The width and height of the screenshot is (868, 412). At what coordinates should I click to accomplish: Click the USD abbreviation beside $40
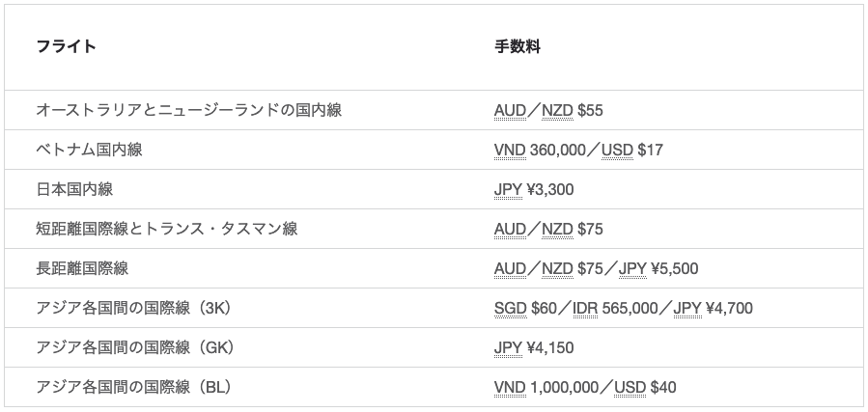630,387
